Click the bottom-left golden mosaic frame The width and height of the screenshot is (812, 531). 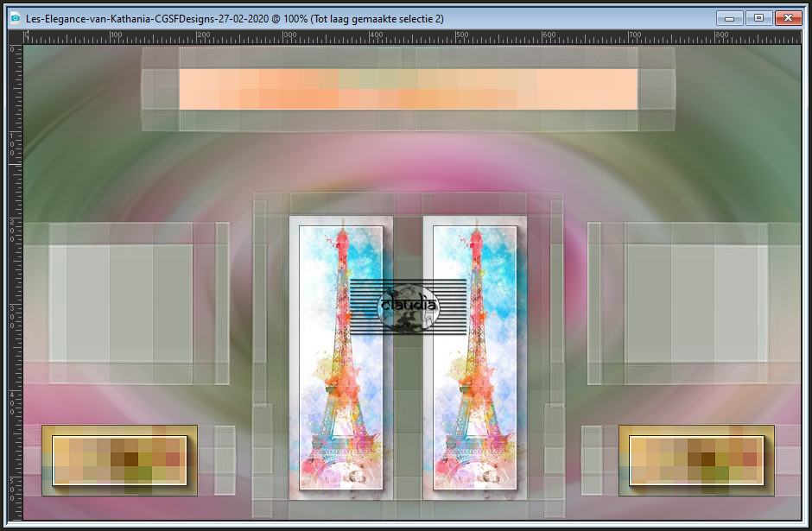119,460
